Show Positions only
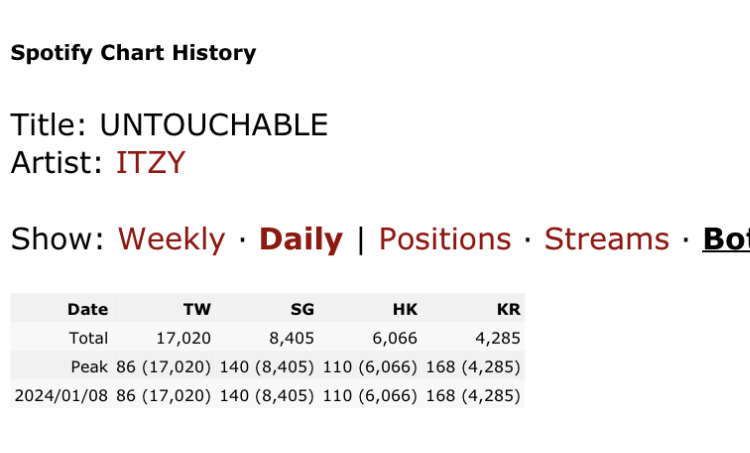Viewport: 750px width, 453px height. point(444,239)
